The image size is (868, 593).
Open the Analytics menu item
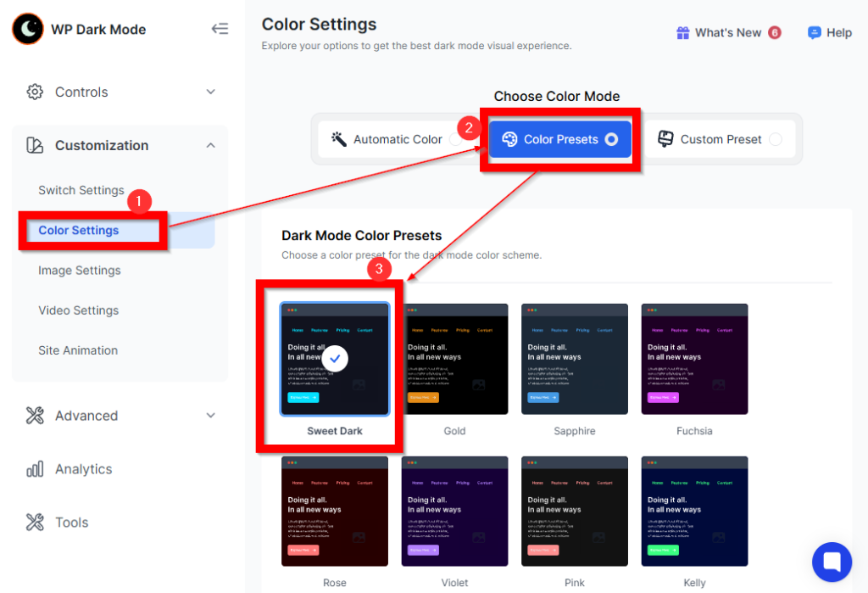(84, 469)
